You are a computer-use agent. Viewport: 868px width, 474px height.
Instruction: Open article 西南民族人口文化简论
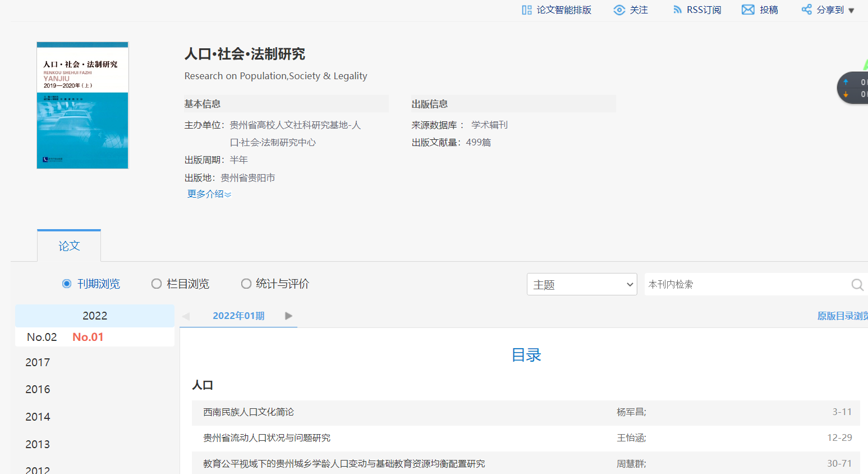pyautogui.click(x=249, y=412)
